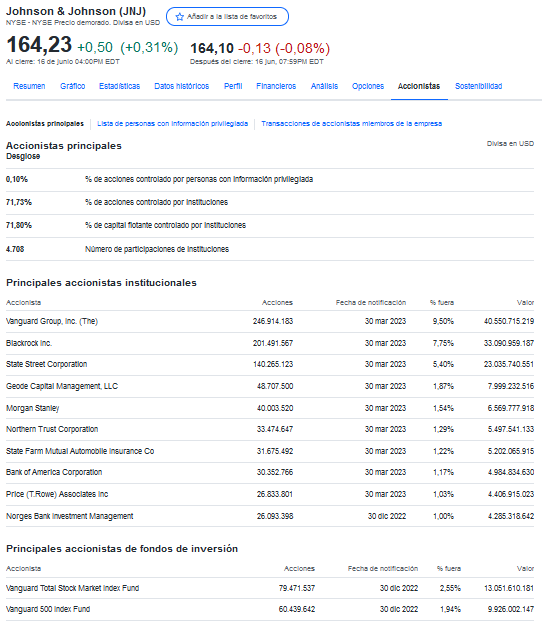Click Norges Bank date 30 dic 2022
The height and width of the screenshot is (623, 542).
pyautogui.click(x=387, y=516)
